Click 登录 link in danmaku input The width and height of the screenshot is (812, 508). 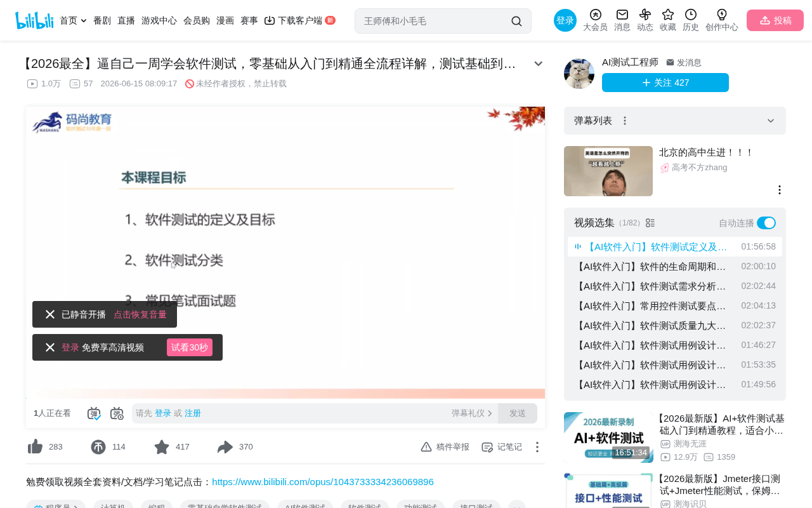tap(163, 413)
